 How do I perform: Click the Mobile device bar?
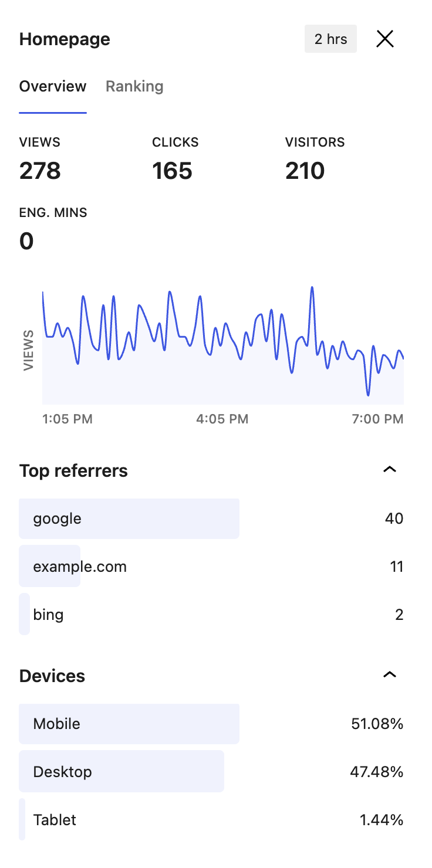(x=129, y=724)
